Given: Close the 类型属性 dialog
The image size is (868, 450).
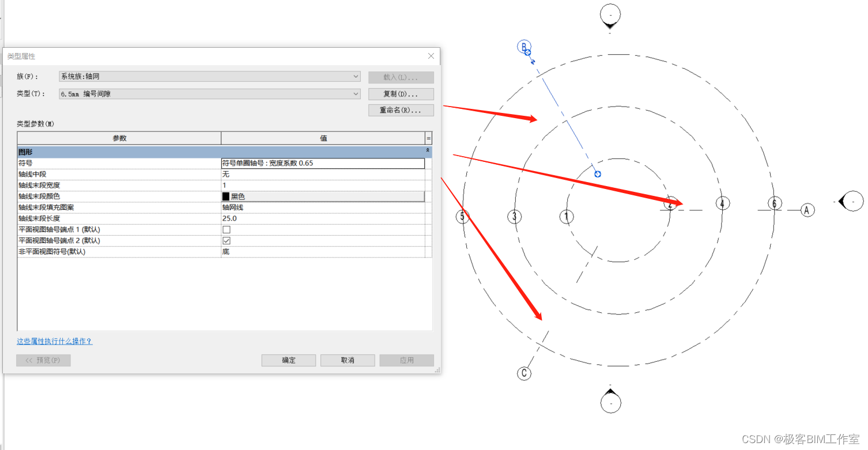Looking at the screenshot, I should pyautogui.click(x=431, y=56).
